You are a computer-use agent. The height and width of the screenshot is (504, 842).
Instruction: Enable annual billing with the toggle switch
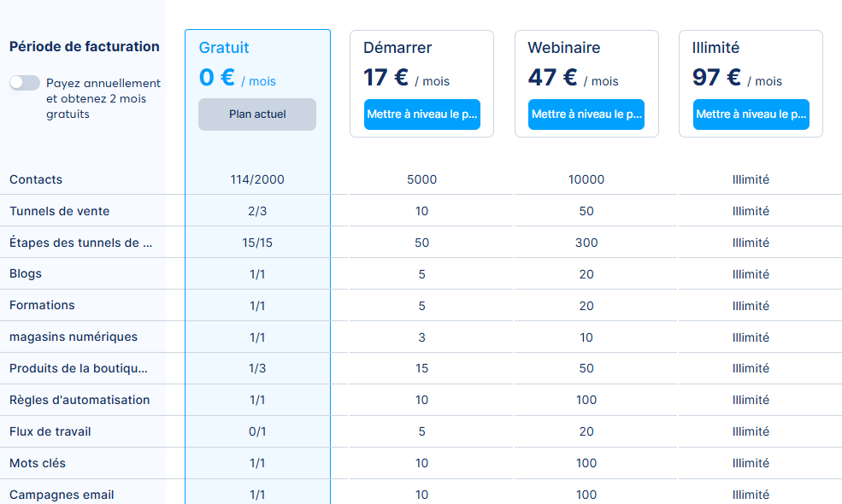click(24, 82)
